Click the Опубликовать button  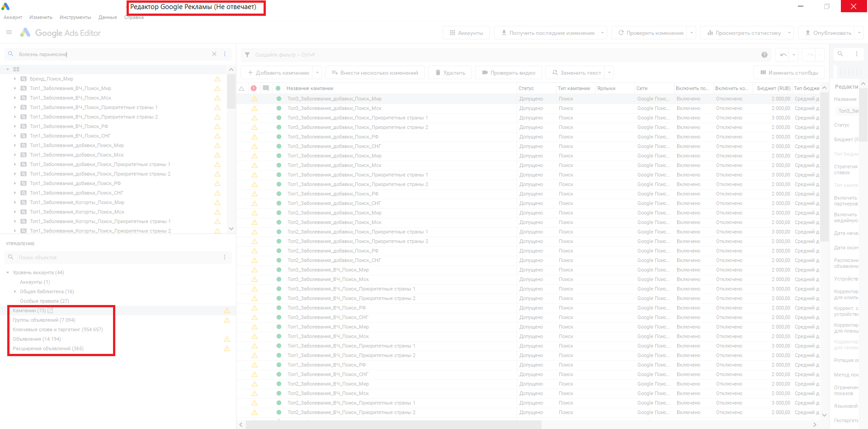[x=827, y=33]
